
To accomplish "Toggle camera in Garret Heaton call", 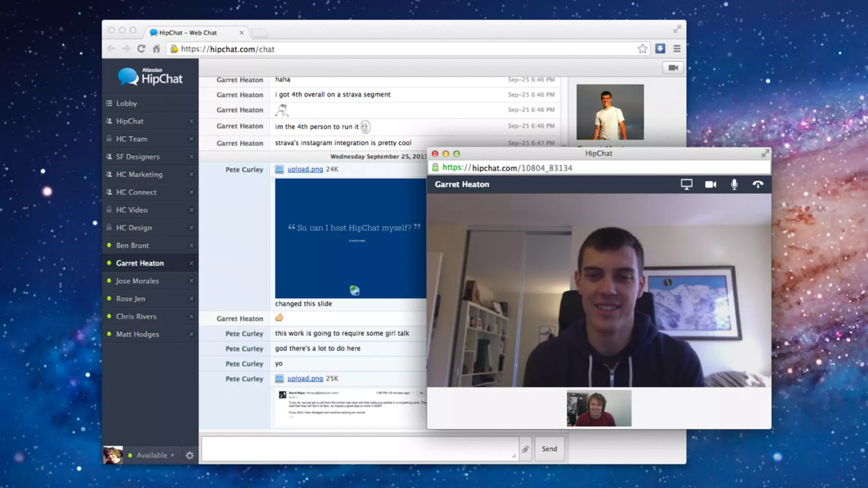I will pyautogui.click(x=710, y=184).
